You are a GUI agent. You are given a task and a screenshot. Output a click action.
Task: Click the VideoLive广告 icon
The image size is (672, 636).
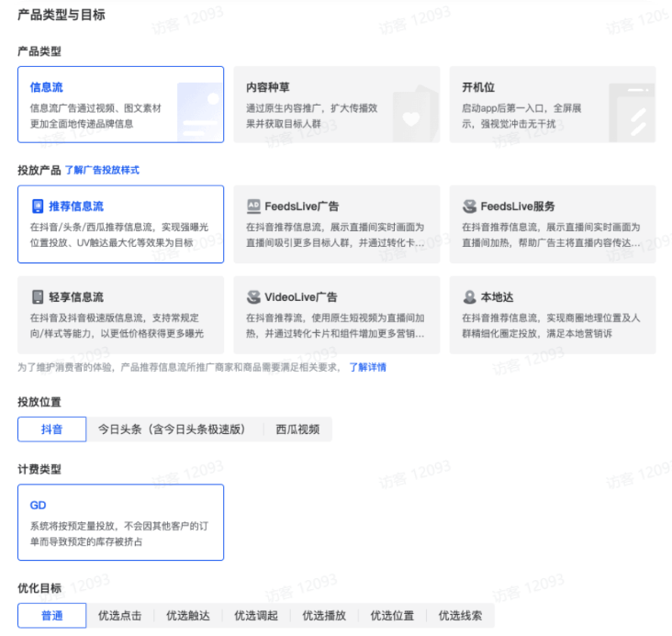[253, 297]
